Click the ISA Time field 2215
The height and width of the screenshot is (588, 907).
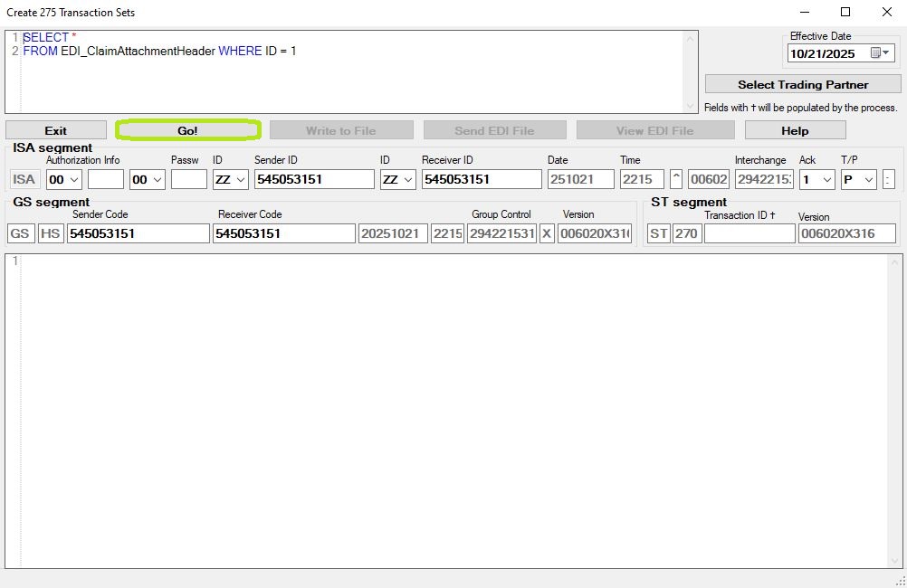coord(642,179)
